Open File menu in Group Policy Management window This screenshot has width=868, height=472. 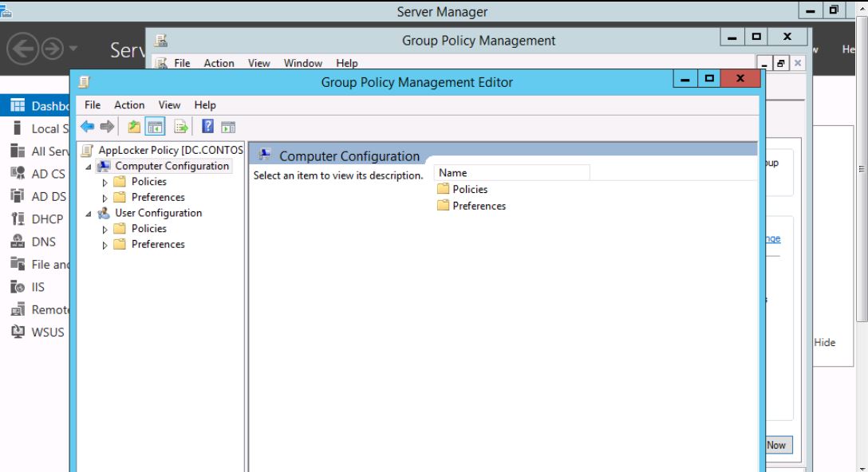[x=182, y=63]
